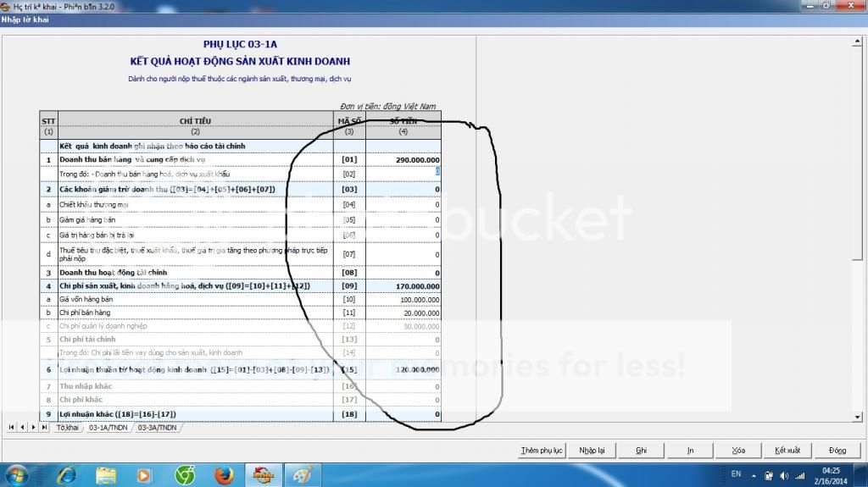The height and width of the screenshot is (487, 868).
Task: Switch to the Tờ khai sheet tab
Action: pyautogui.click(x=67, y=428)
